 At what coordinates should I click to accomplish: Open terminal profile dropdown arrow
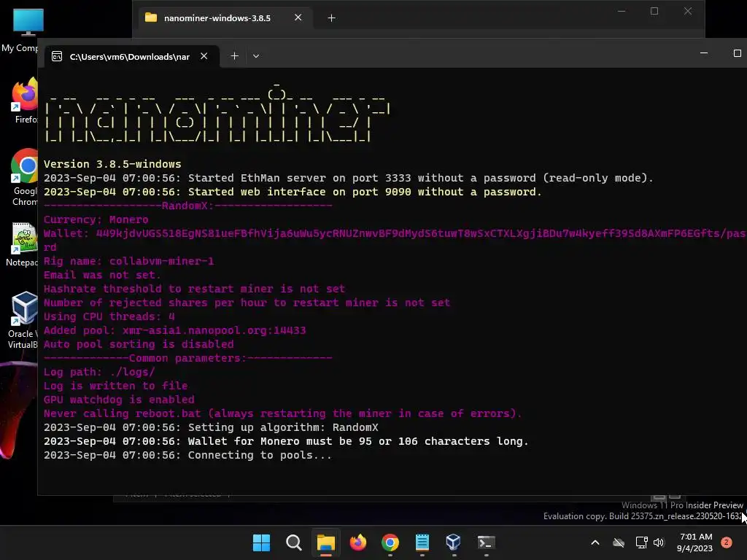coord(256,56)
